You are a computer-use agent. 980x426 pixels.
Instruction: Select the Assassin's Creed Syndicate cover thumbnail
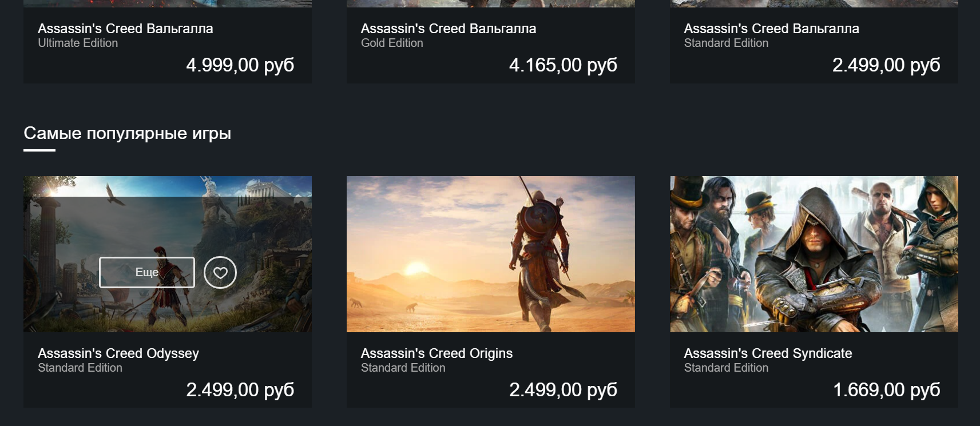point(814,254)
